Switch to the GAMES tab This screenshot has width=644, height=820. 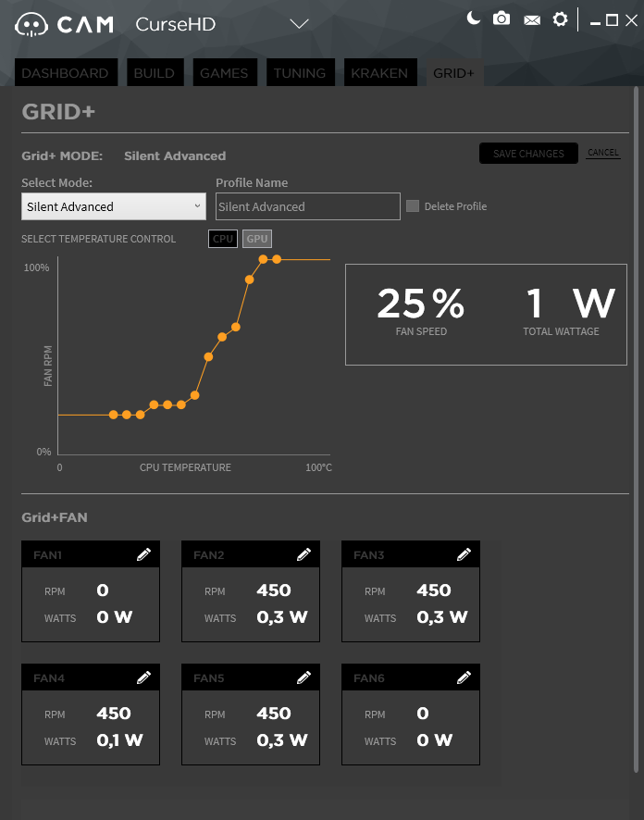(224, 73)
